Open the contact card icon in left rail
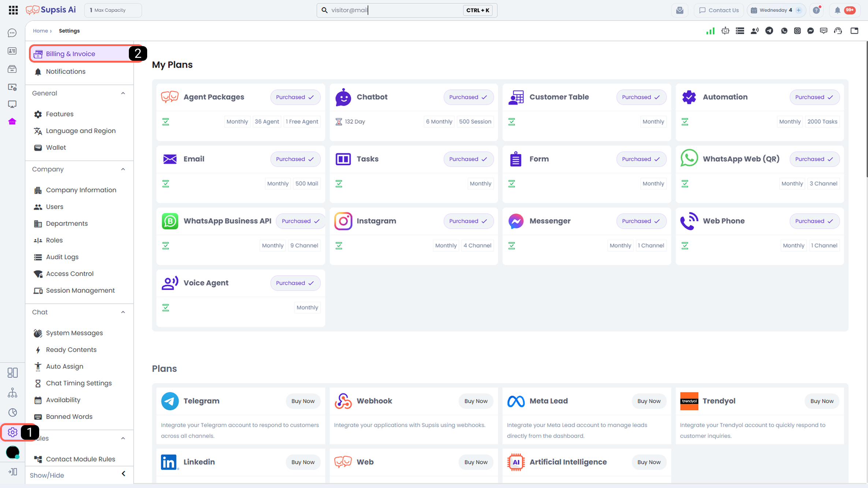Viewport: 868px width, 488px height. 12,51
